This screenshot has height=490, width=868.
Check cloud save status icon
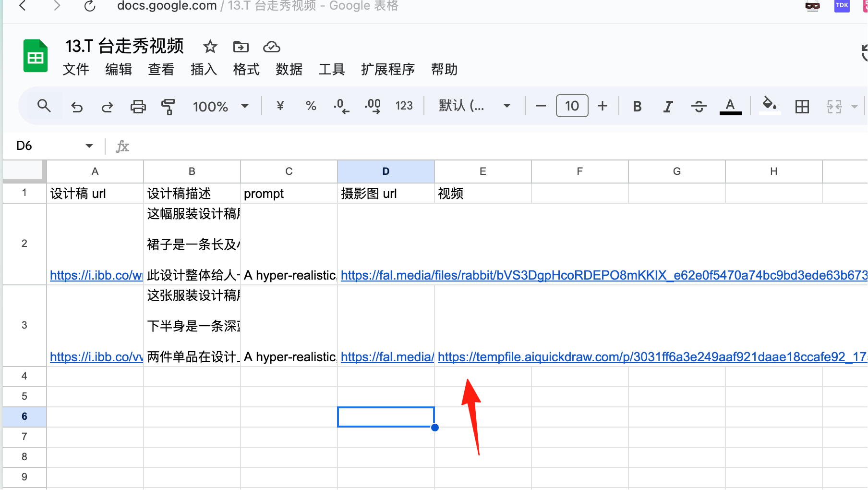point(272,47)
